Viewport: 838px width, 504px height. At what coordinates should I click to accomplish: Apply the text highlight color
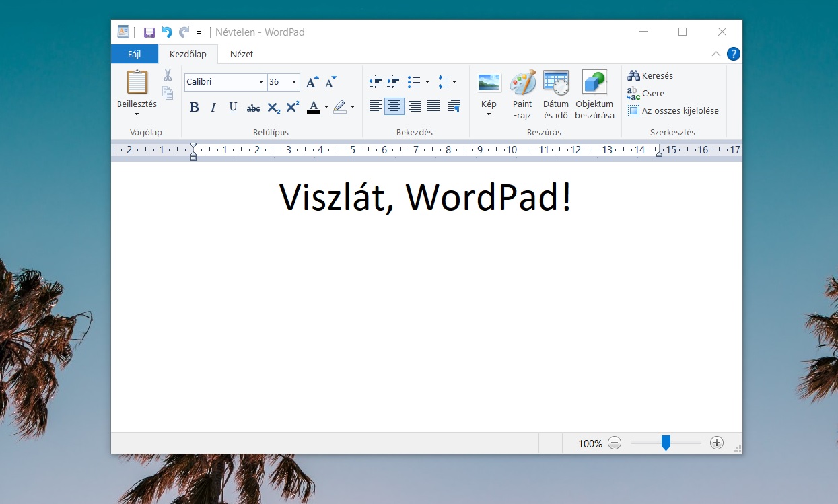(x=339, y=107)
